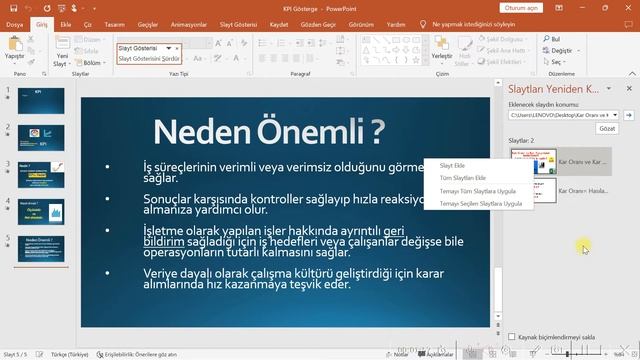
Task: Click the Bullets list icon
Action: [x=262, y=43]
